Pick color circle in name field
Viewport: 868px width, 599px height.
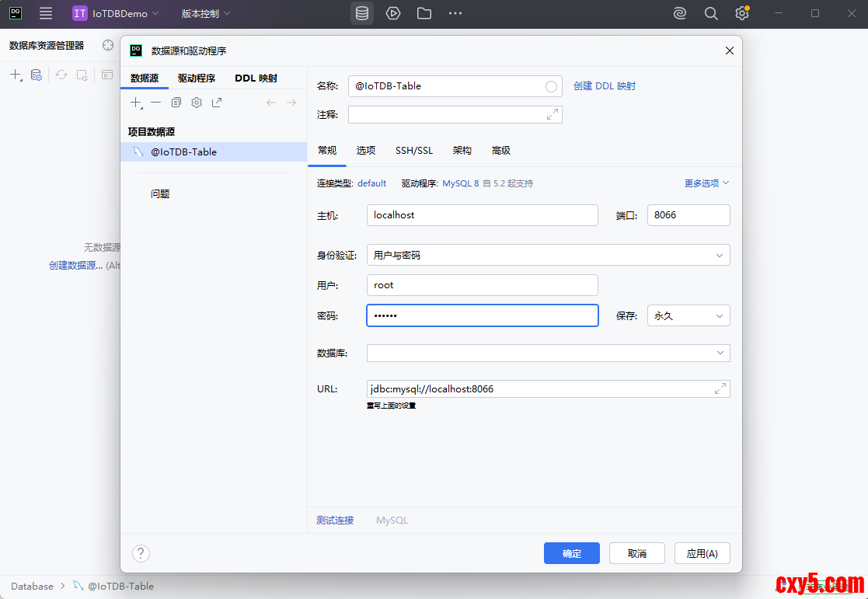551,86
